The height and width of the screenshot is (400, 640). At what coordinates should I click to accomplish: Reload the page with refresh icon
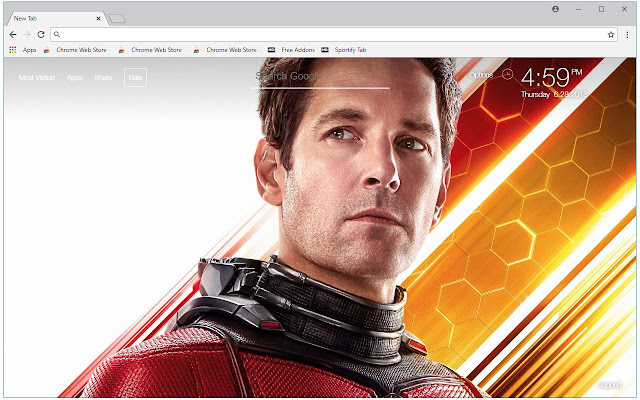pos(41,35)
